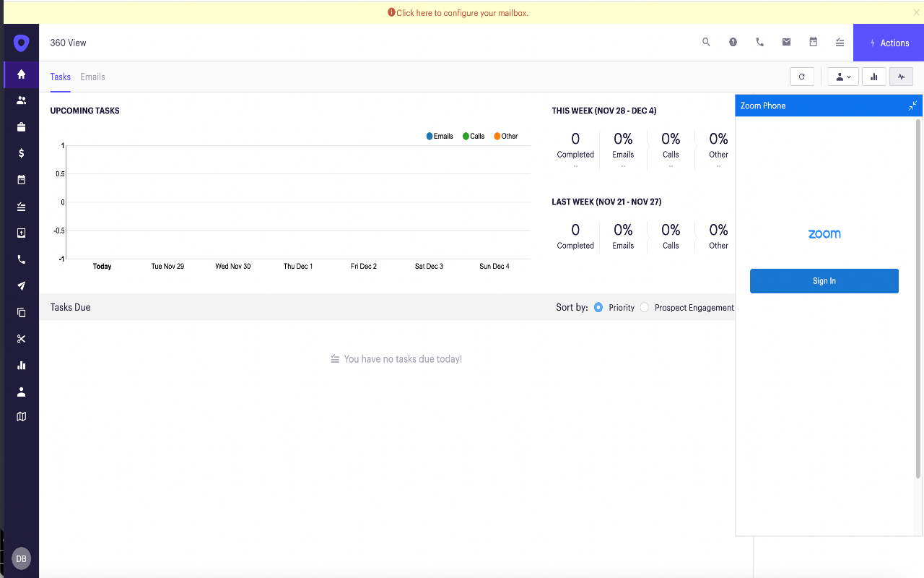Viewport: 924px width, 578px height.
Task: Click the envelope compose email icon in header
Action: [786, 43]
